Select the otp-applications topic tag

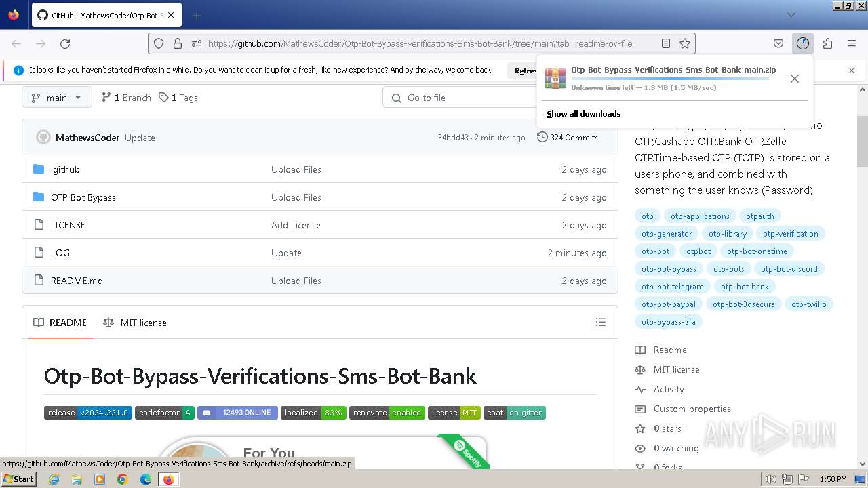point(700,216)
